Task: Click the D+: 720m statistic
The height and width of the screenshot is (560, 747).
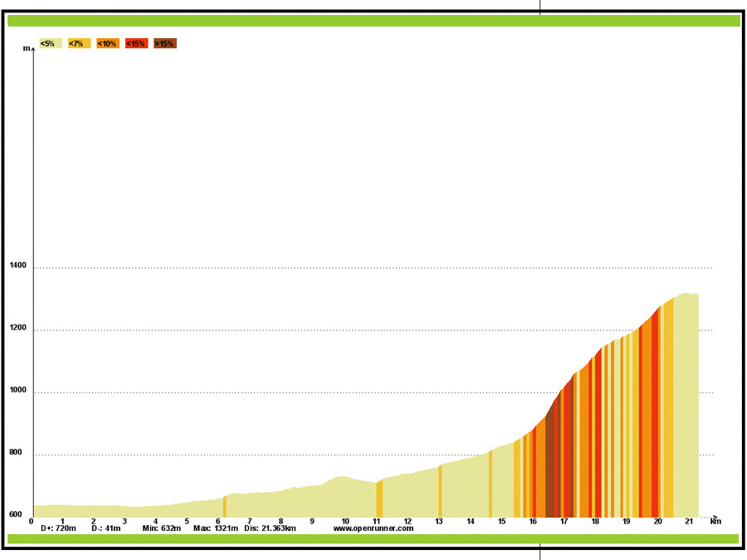Action: [58, 528]
